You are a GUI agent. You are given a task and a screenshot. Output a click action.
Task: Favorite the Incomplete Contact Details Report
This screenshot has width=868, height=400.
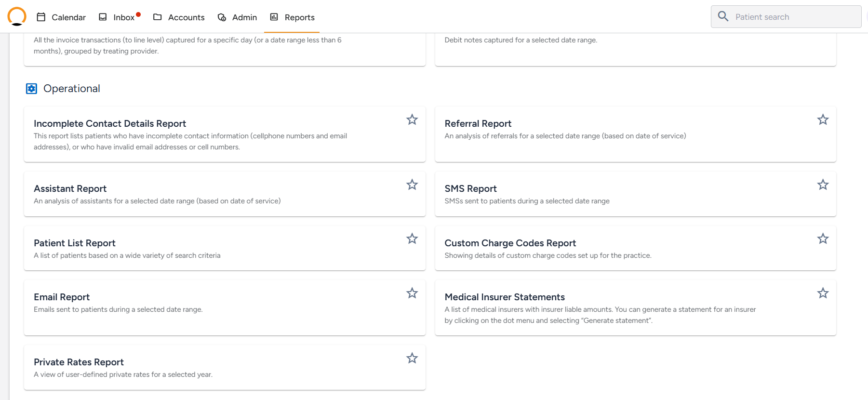(412, 120)
